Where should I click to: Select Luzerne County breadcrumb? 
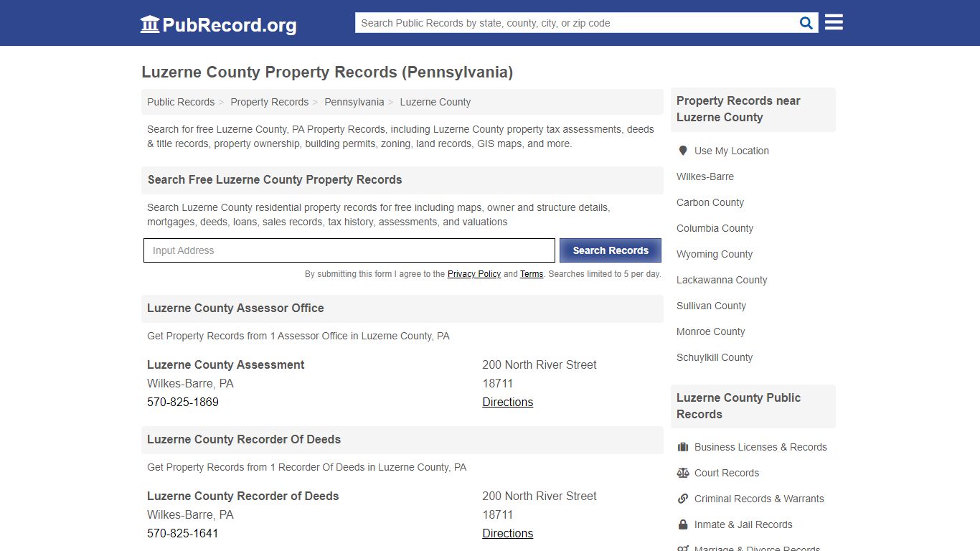point(435,102)
